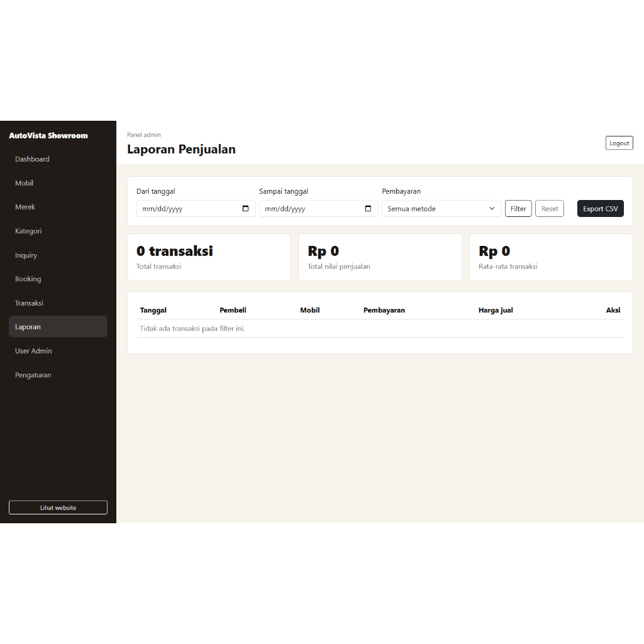The width and height of the screenshot is (644, 644).
Task: Export report with Export CSV button
Action: pyautogui.click(x=600, y=209)
